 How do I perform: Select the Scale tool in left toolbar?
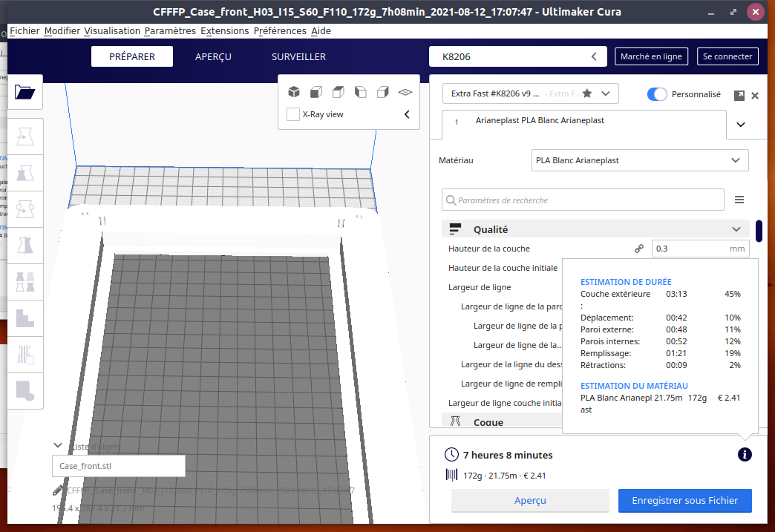[24, 173]
